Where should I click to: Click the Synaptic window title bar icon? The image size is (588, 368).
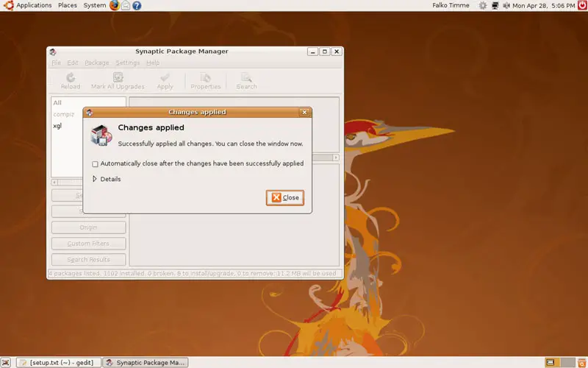(x=53, y=52)
